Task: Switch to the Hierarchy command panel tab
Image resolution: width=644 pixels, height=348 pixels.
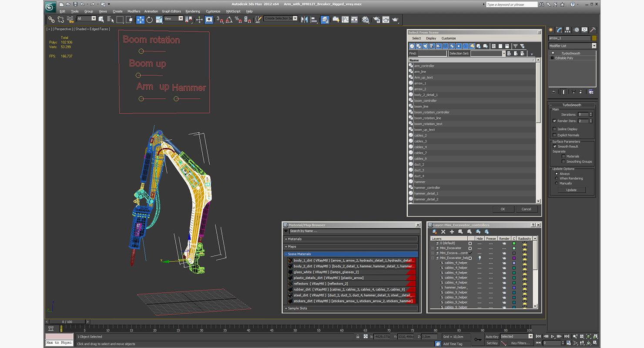Action: coord(568,30)
